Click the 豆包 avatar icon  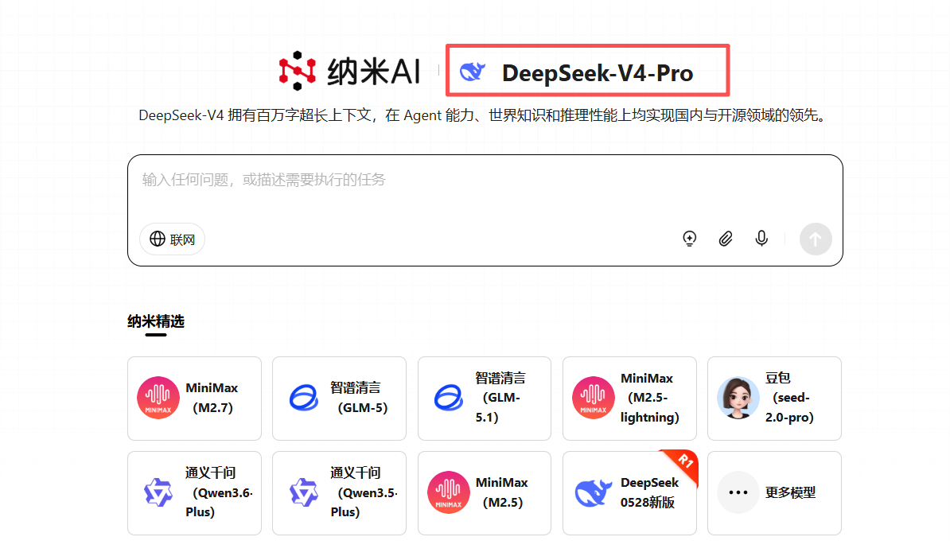[738, 398]
